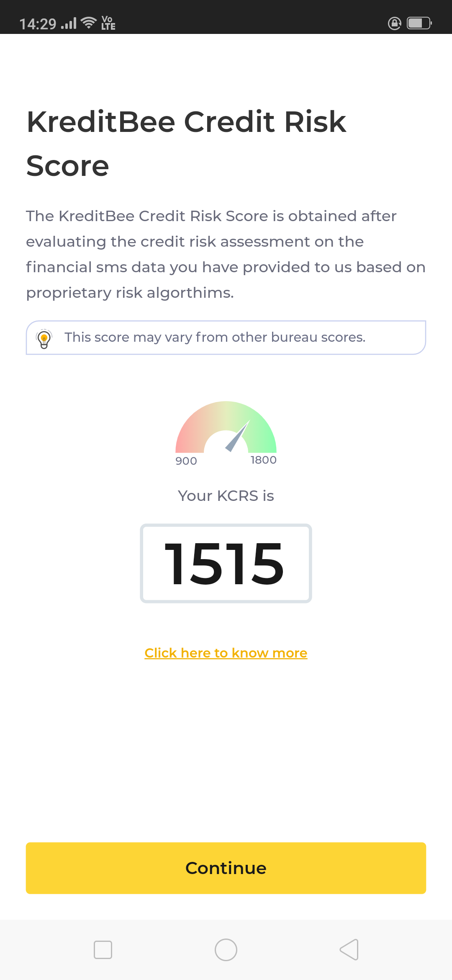Tap the 'KreditBee Credit Risk Score' heading
452x980 pixels.
click(186, 144)
